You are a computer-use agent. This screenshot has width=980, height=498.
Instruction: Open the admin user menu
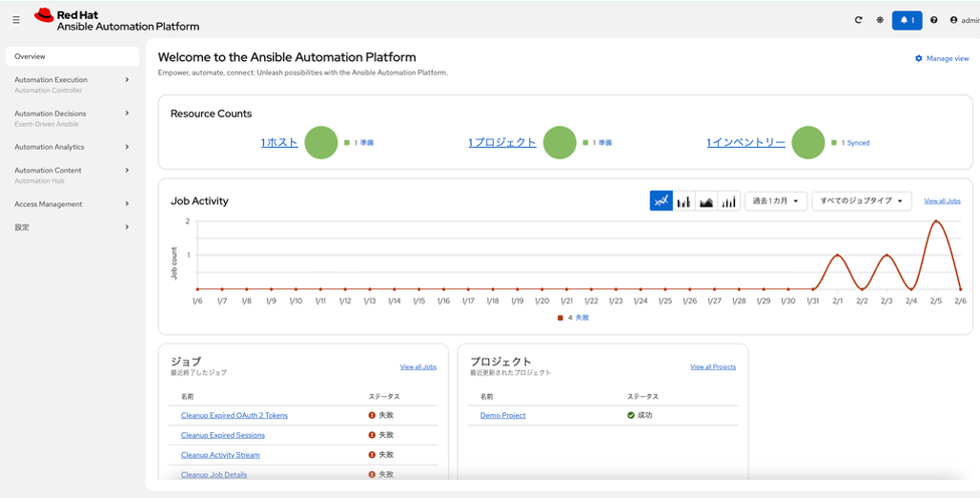(965, 20)
